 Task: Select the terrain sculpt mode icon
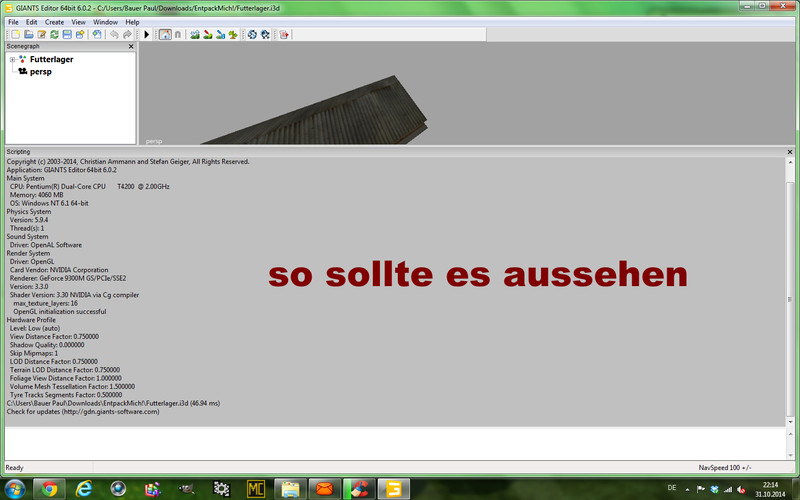(194, 34)
